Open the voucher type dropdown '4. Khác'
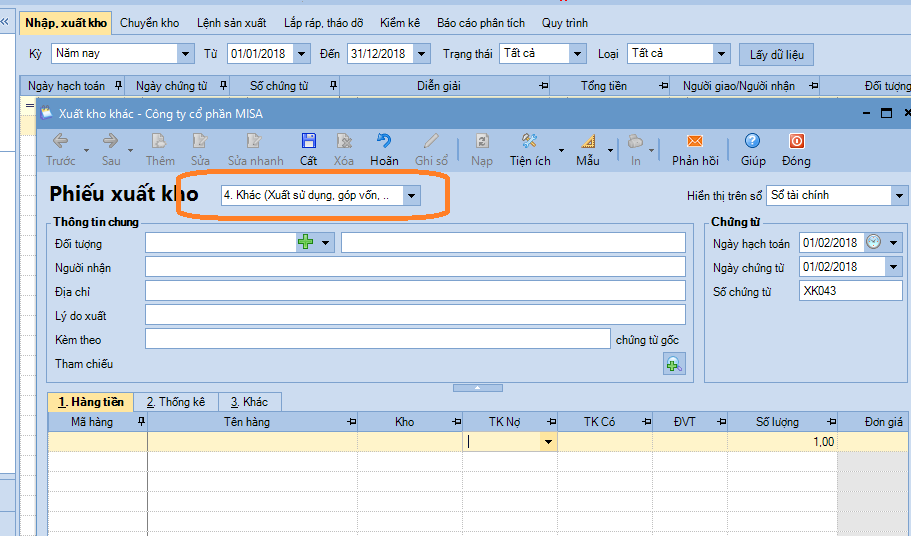The width and height of the screenshot is (911, 536). pyautogui.click(x=411, y=196)
